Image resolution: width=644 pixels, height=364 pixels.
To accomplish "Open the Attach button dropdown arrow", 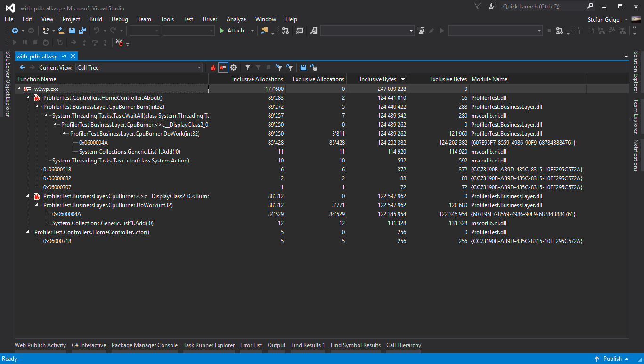I will pyautogui.click(x=253, y=31).
